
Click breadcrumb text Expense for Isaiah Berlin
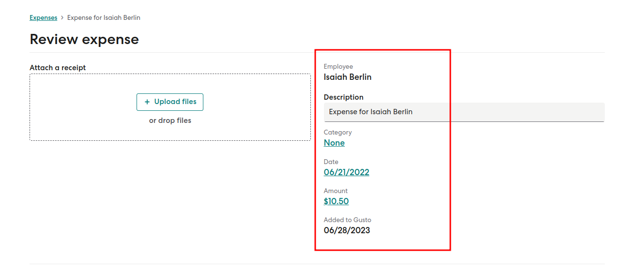[104, 18]
